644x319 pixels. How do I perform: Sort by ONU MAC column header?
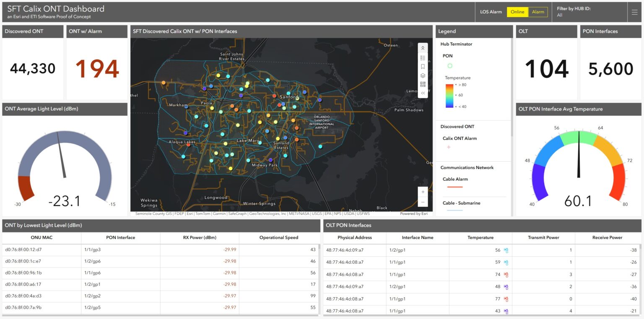coord(42,237)
